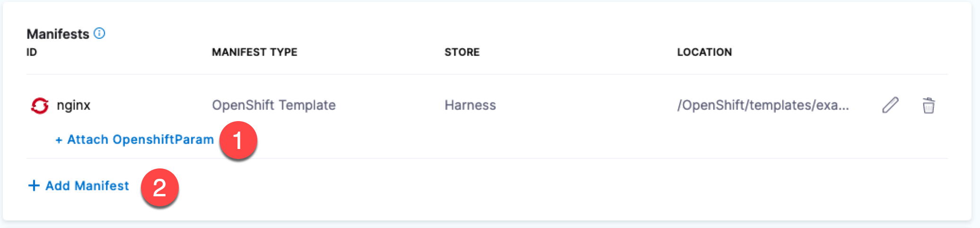
Task: Click the plus icon before Add Manifest
Action: click(34, 185)
